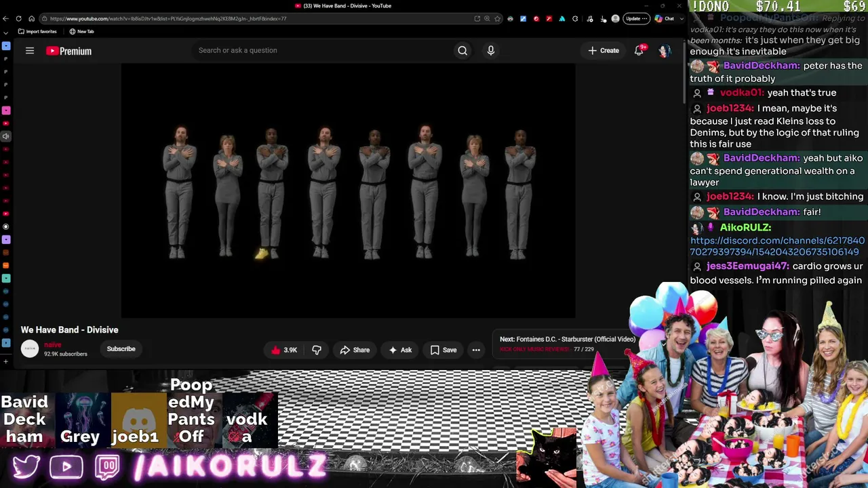868x488 pixels.
Task: Select the muted-speaker vertical tab
Action: pyautogui.click(x=6, y=136)
